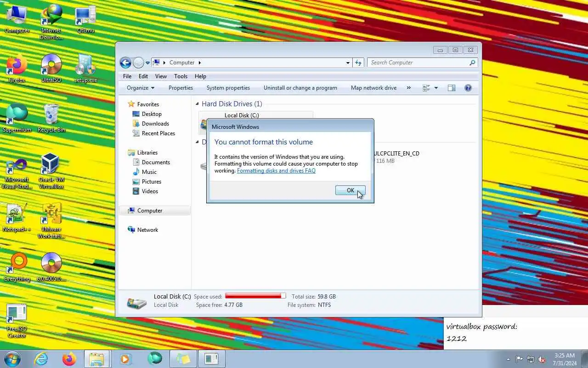Launch the UltraISO desktop shortcut

click(51, 69)
